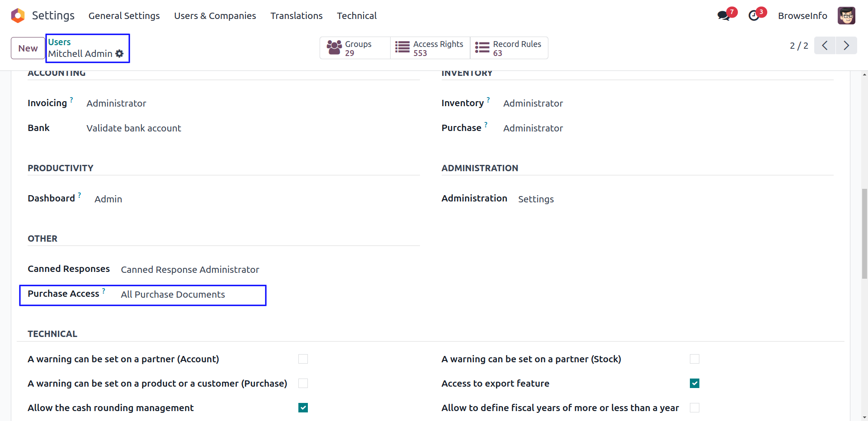This screenshot has width=868, height=421.
Task: Open the Administration Settings dropdown
Action: click(x=536, y=199)
